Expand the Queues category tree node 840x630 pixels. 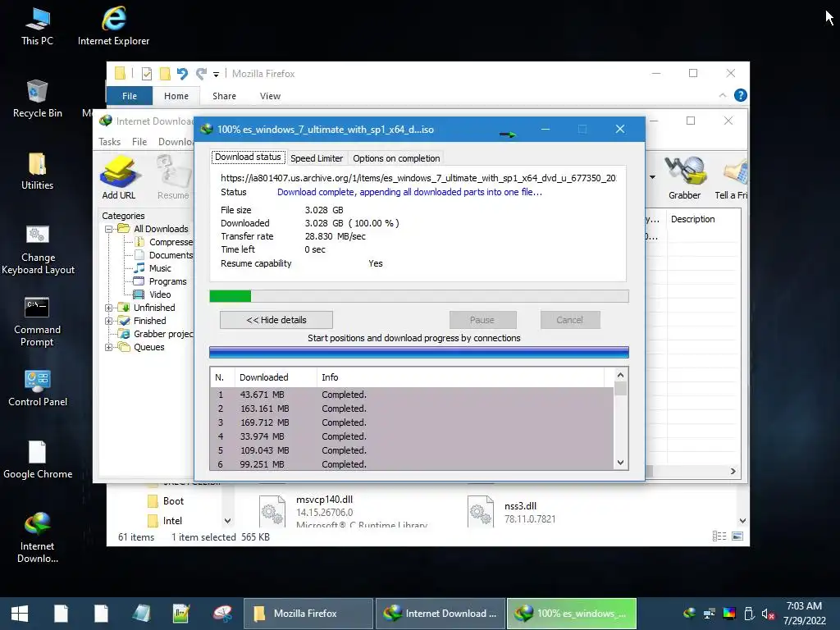coord(109,347)
